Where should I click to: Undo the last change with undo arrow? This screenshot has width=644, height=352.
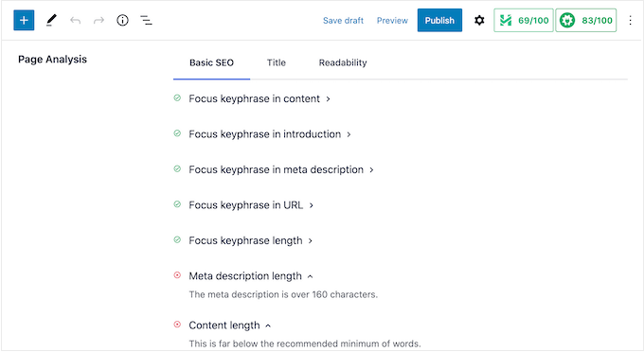pos(75,20)
